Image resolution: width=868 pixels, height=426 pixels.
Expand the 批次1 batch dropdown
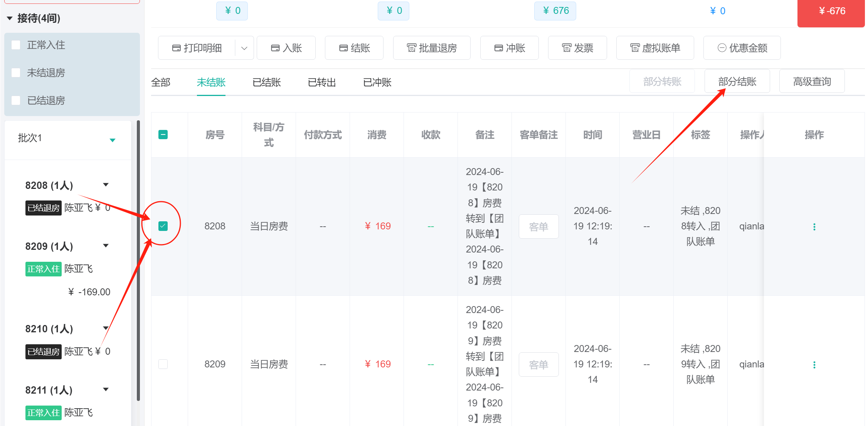point(113,140)
